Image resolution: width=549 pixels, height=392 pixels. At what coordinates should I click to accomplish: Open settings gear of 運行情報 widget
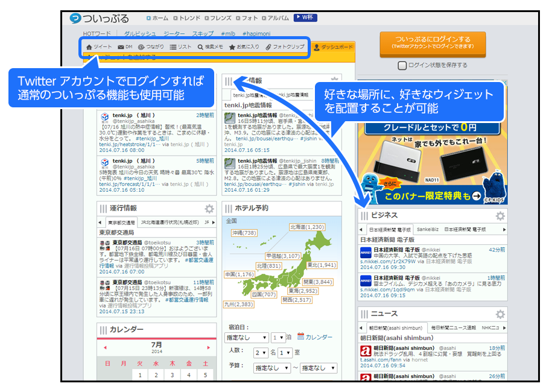pyautogui.click(x=209, y=209)
